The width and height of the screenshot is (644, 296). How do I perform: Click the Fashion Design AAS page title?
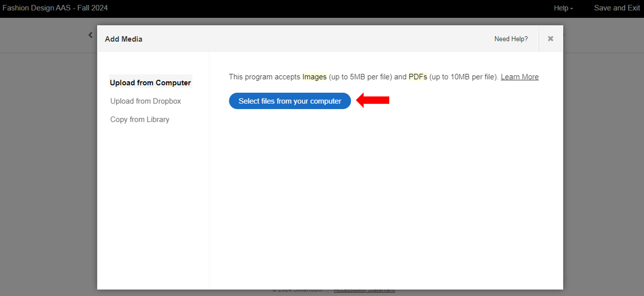point(55,8)
